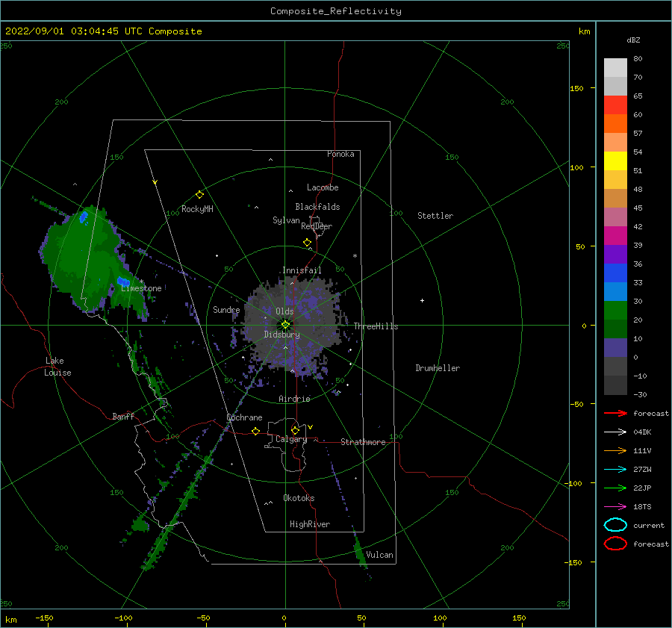Viewport: 672px width, 628px height.
Task: Click the Airdrie town label
Action: [x=294, y=399]
